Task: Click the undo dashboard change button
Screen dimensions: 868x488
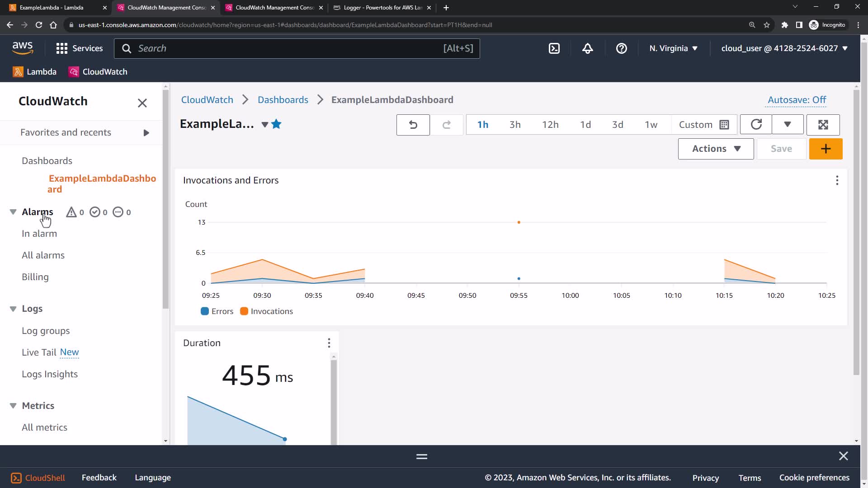Action: [x=413, y=125]
